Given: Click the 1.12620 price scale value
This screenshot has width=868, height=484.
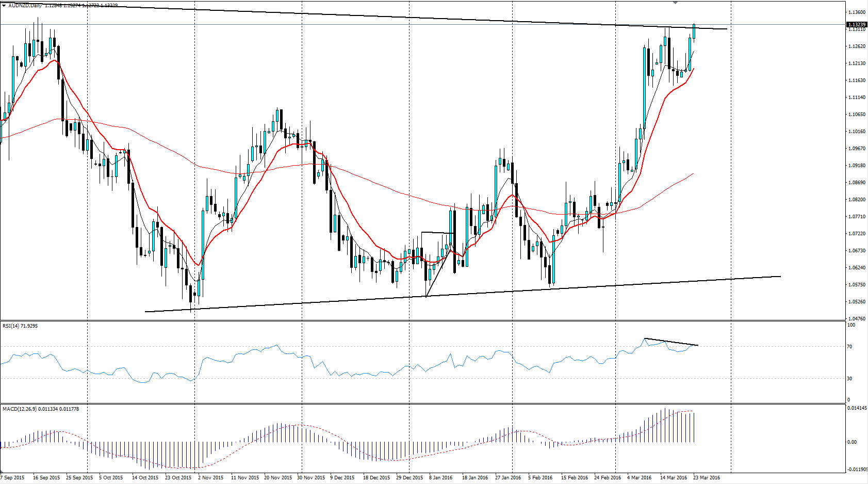Looking at the screenshot, I should tap(857, 46).
